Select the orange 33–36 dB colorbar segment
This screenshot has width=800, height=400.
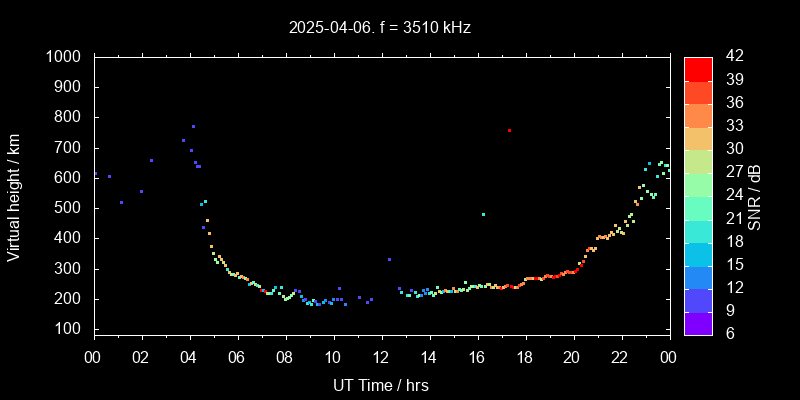click(x=698, y=114)
